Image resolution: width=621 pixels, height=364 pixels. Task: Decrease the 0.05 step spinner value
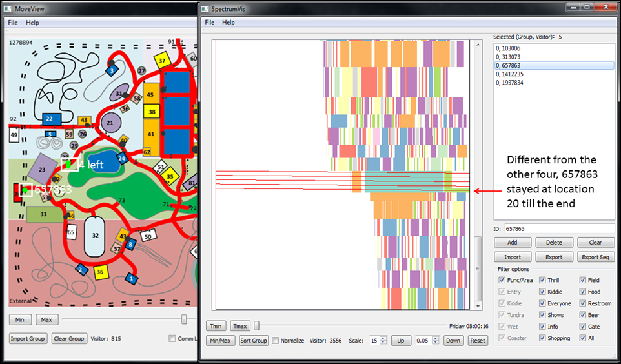pos(436,343)
